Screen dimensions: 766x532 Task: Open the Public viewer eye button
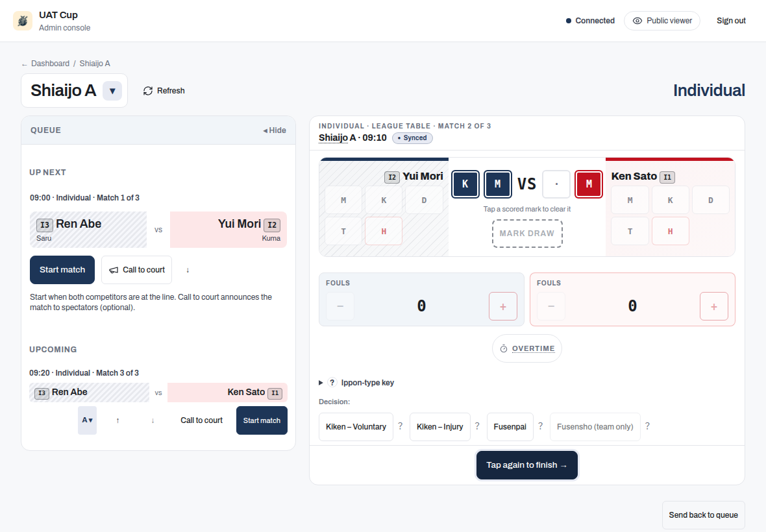click(662, 21)
